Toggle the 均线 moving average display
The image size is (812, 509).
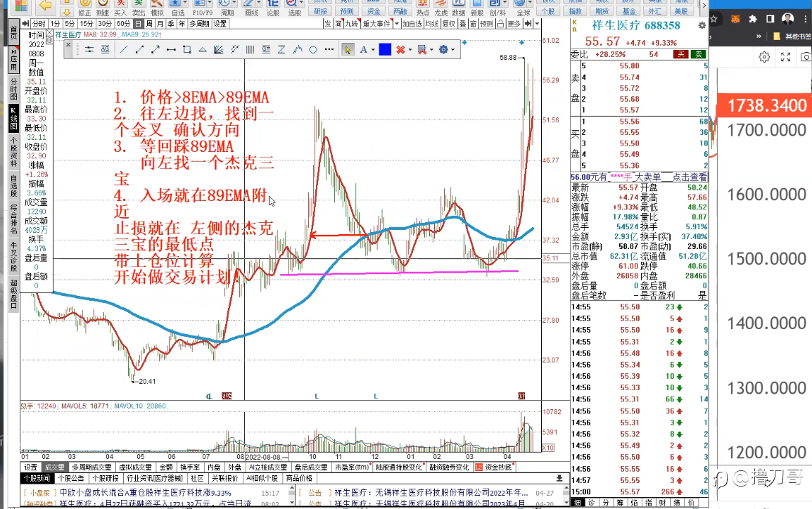432,24
